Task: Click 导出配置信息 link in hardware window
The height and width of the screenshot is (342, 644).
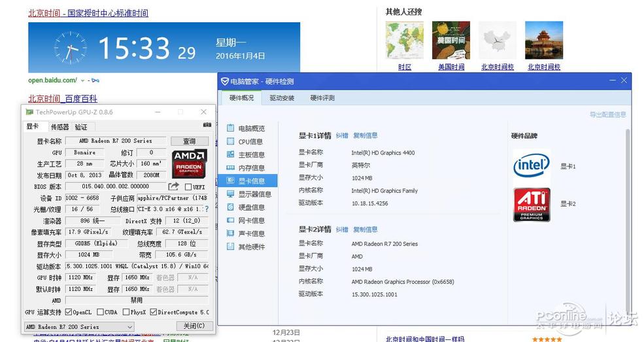Action: [x=608, y=114]
